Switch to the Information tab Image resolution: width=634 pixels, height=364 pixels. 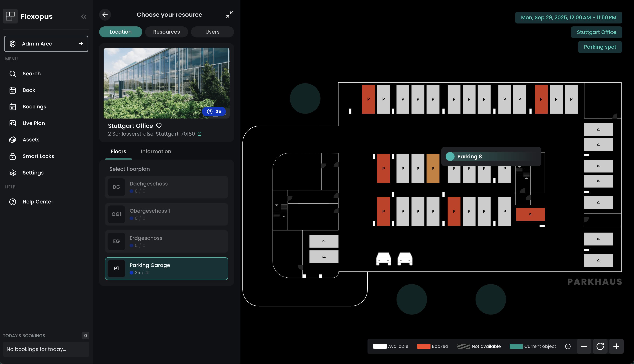(x=156, y=152)
